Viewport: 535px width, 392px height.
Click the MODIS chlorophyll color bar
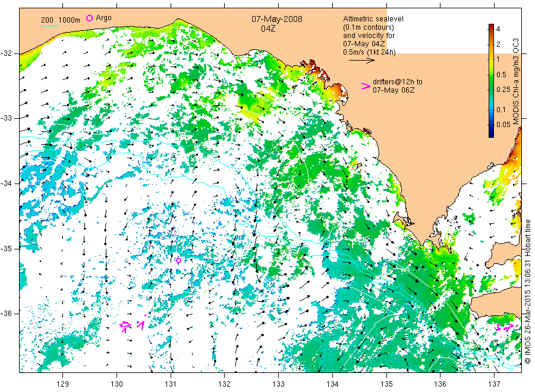tap(491, 81)
